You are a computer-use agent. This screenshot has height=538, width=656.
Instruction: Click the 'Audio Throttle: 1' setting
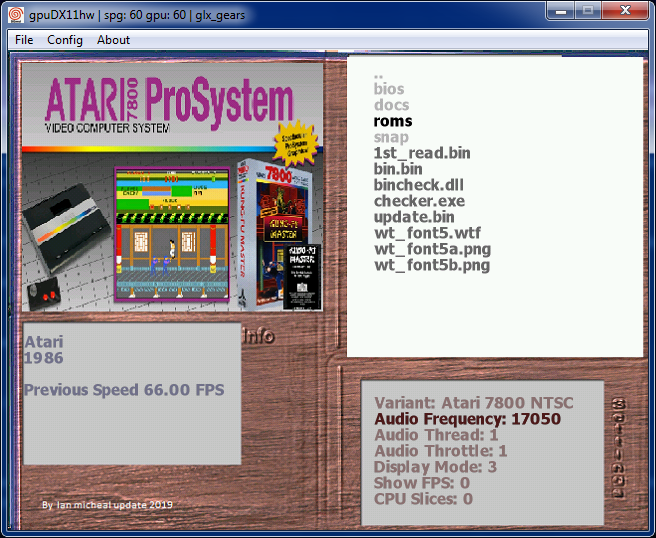pyautogui.click(x=441, y=451)
